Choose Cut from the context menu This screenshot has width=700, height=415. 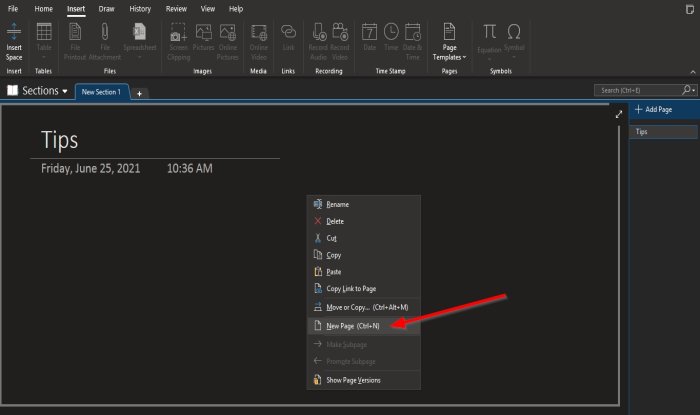click(x=363, y=238)
